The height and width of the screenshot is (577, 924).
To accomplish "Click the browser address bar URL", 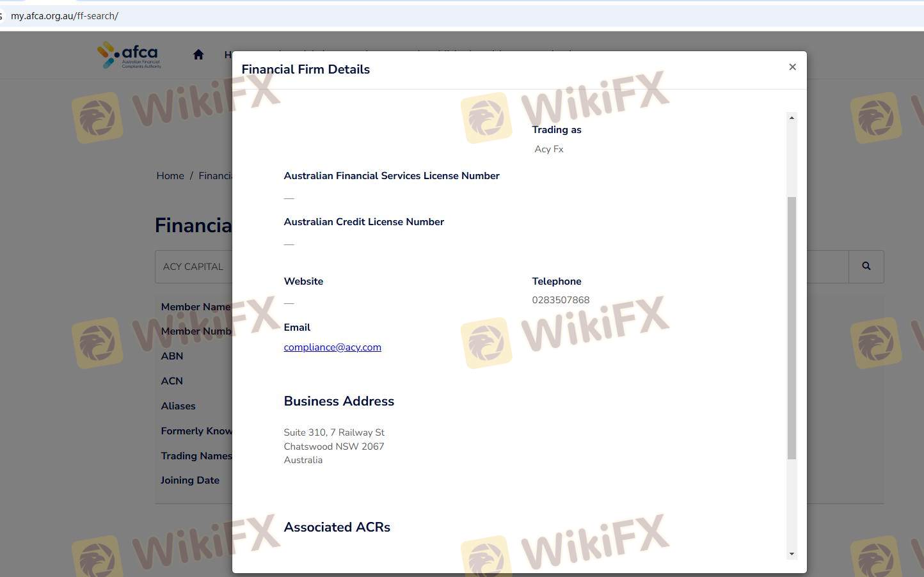I will (x=65, y=16).
